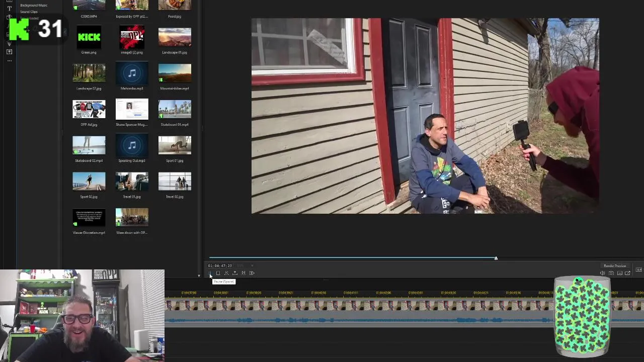The height and width of the screenshot is (362, 644).
Task: Select the Speaking Out.mp3 audio clip
Action: (x=132, y=145)
